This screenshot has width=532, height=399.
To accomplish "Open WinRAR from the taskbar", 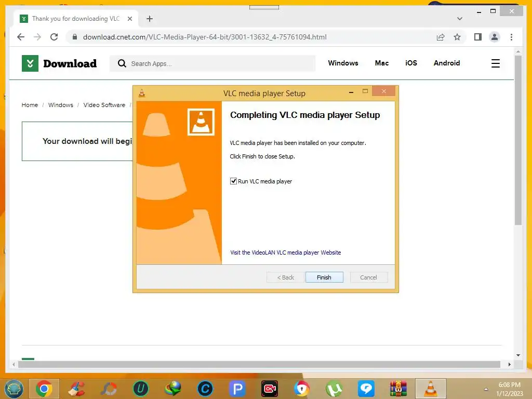I will 398,389.
